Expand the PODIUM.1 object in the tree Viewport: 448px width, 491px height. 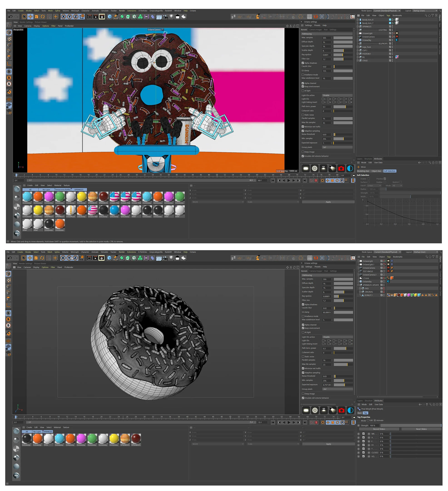(x=358, y=54)
